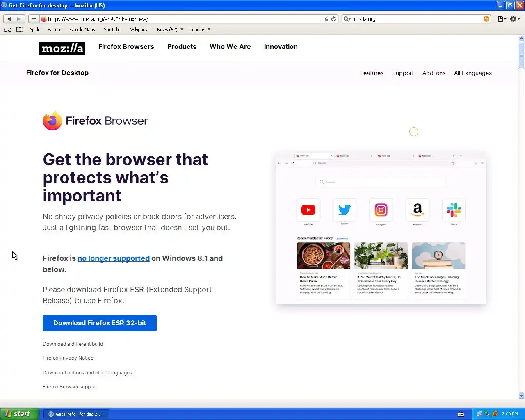The height and width of the screenshot is (420, 525).
Task: Open the Wikipedia bookmark
Action: (139, 30)
